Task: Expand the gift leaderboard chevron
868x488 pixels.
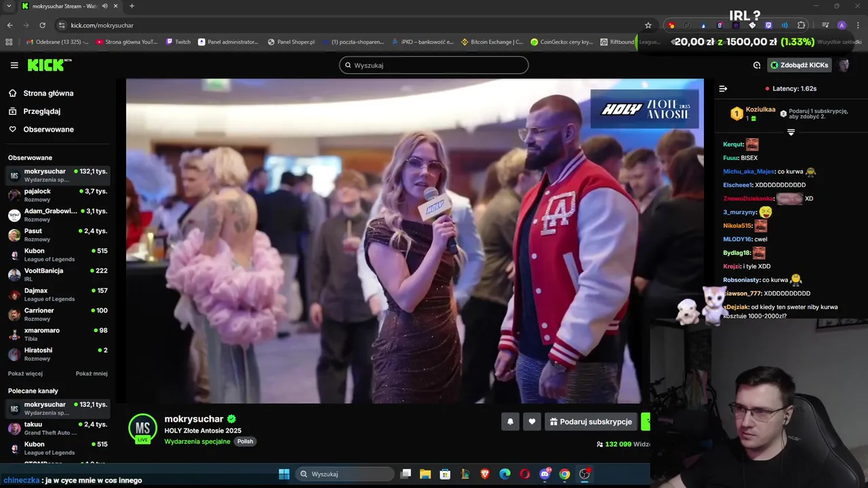Action: 791,132
